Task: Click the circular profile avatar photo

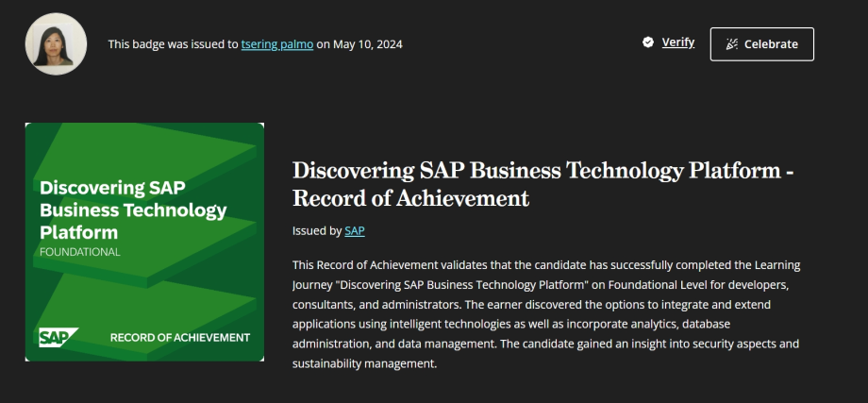Action: [x=56, y=43]
